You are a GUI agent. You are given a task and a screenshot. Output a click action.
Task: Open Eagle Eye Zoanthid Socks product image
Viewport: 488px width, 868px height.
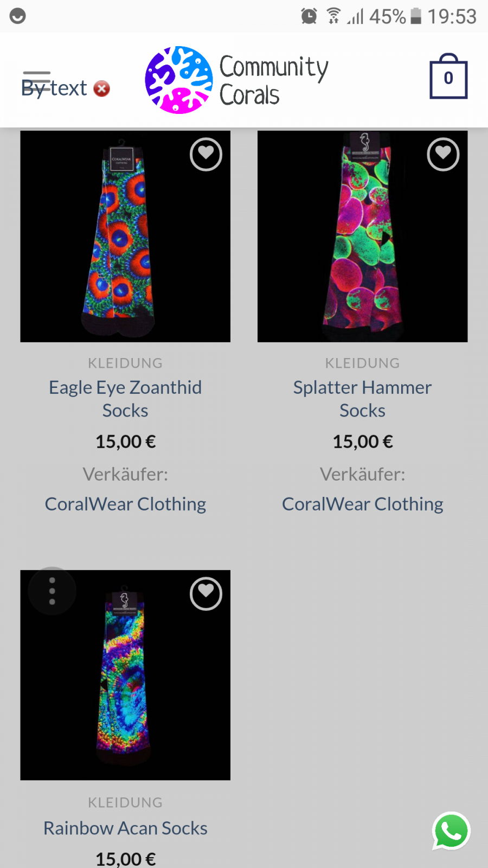[125, 237]
